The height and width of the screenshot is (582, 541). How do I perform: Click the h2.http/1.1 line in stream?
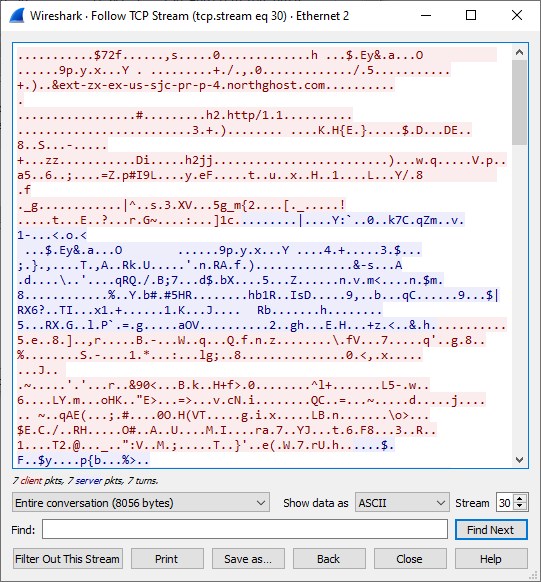[184, 115]
